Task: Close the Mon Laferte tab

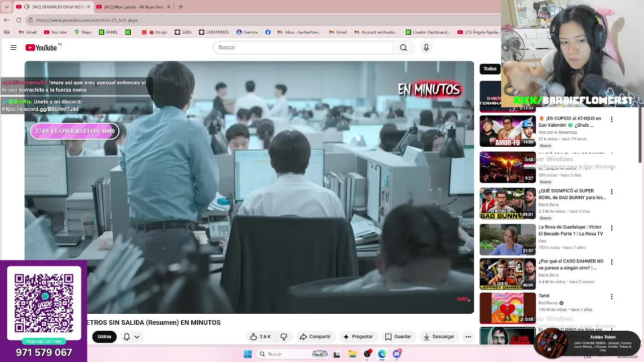Action: point(169,7)
